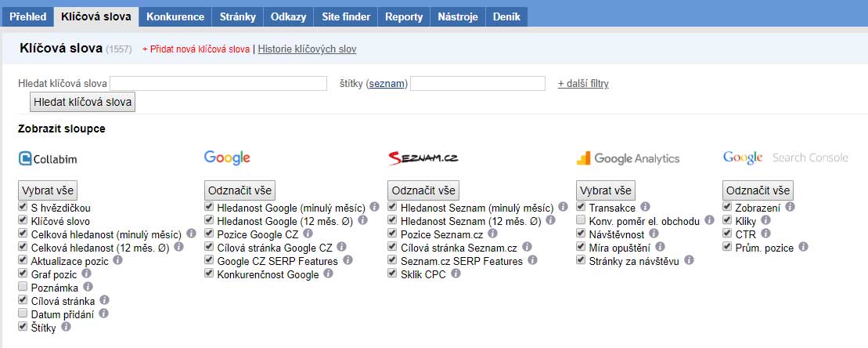Open the Deník tab
This screenshot has width=868, height=348.
tap(506, 16)
